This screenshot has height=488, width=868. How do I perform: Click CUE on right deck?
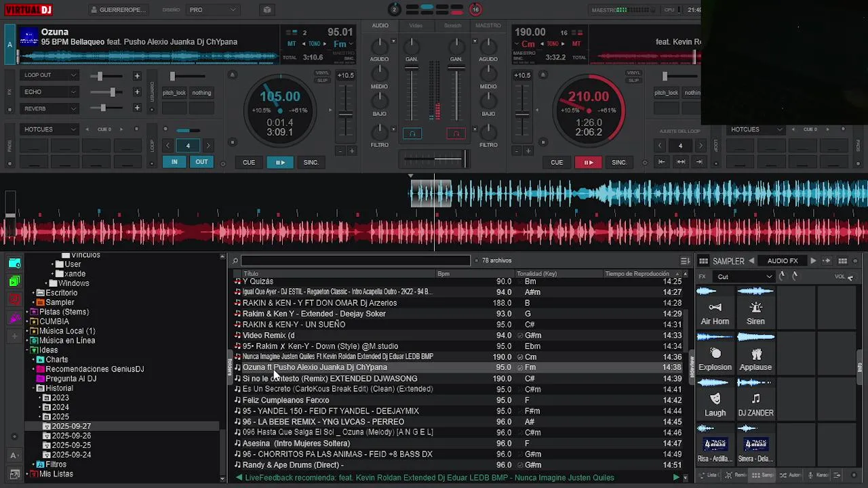coord(557,162)
